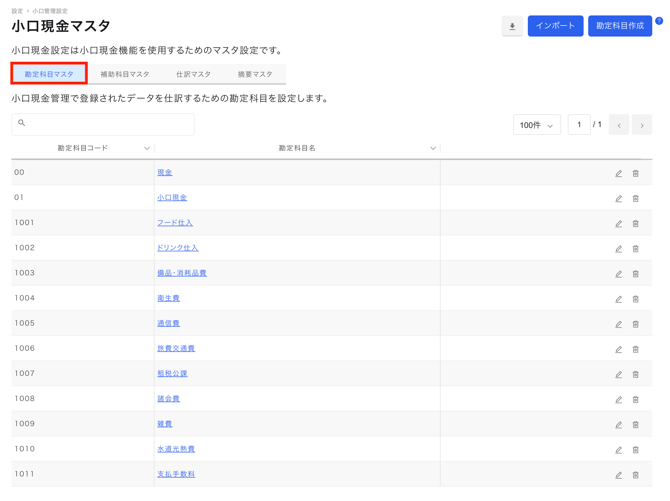
Task: Open the 支払手数料 account link
Action: point(176,474)
